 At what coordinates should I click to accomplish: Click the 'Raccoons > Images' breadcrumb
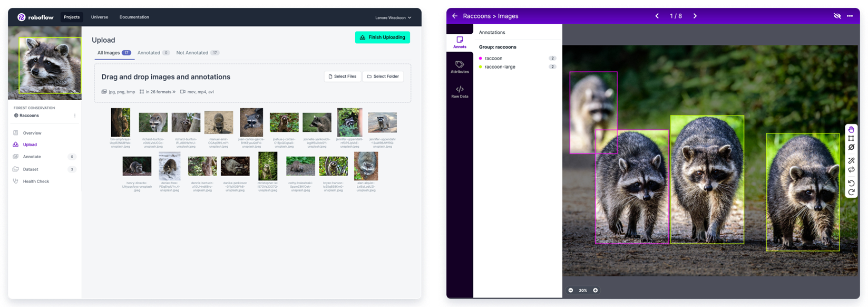[x=491, y=16]
